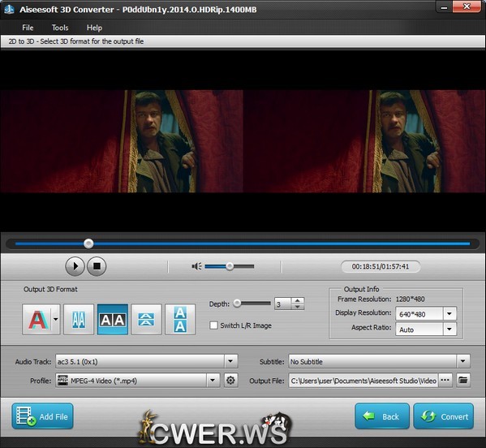Click the Add File button
Image resolution: width=486 pixels, height=448 pixels.
point(42,416)
